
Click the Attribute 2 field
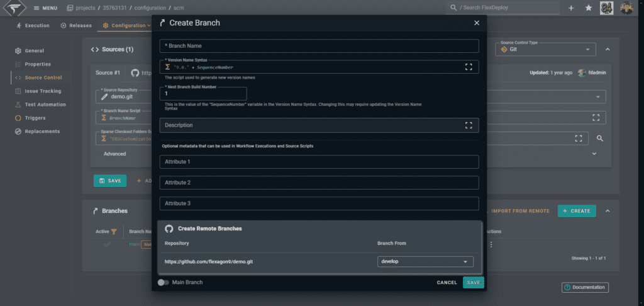click(x=319, y=183)
